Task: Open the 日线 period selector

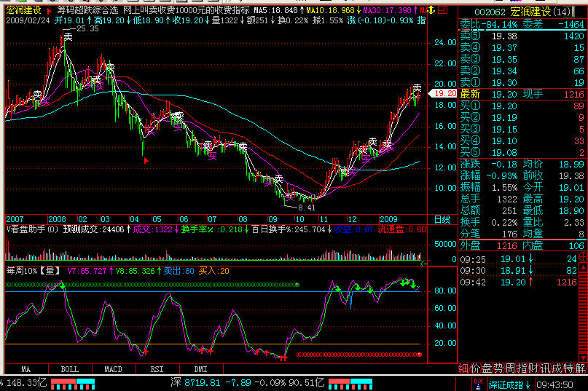Action: [442, 220]
